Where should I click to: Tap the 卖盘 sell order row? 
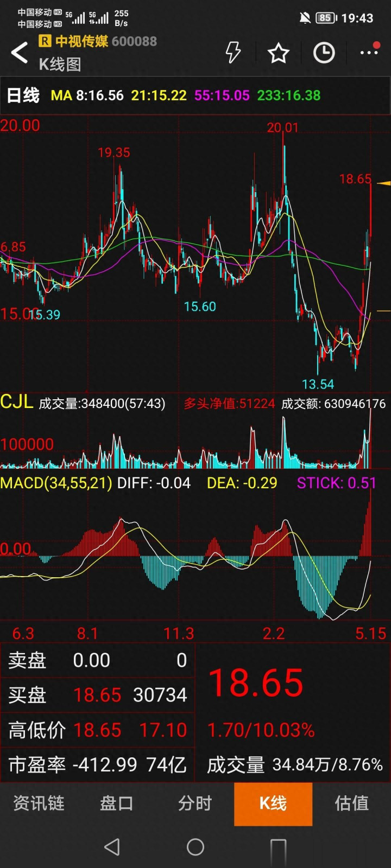98,660
